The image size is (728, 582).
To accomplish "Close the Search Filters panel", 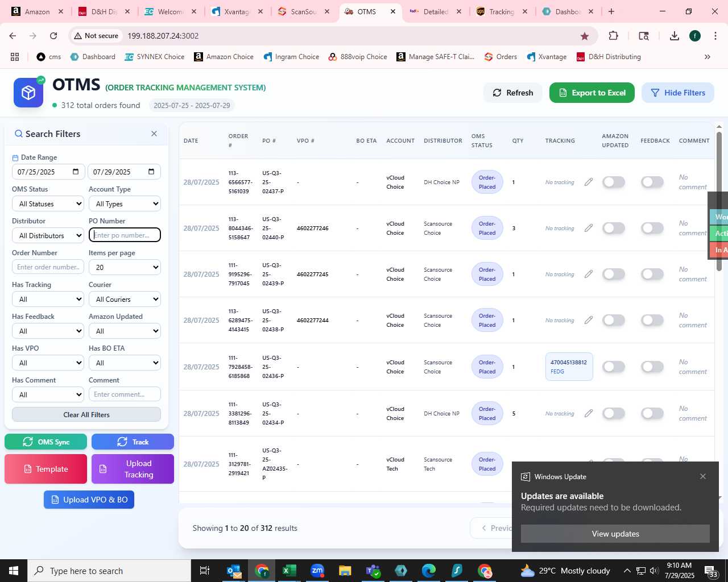I will coord(154,134).
